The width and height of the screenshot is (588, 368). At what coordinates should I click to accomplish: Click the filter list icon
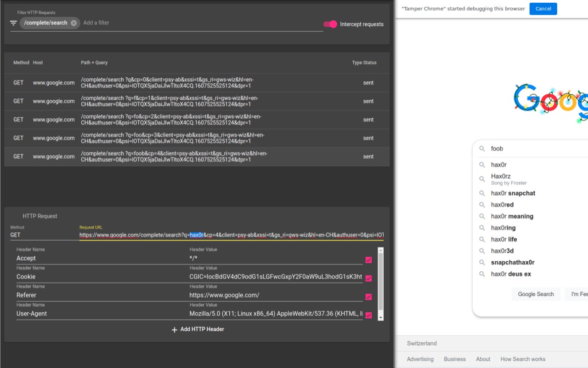[13, 23]
